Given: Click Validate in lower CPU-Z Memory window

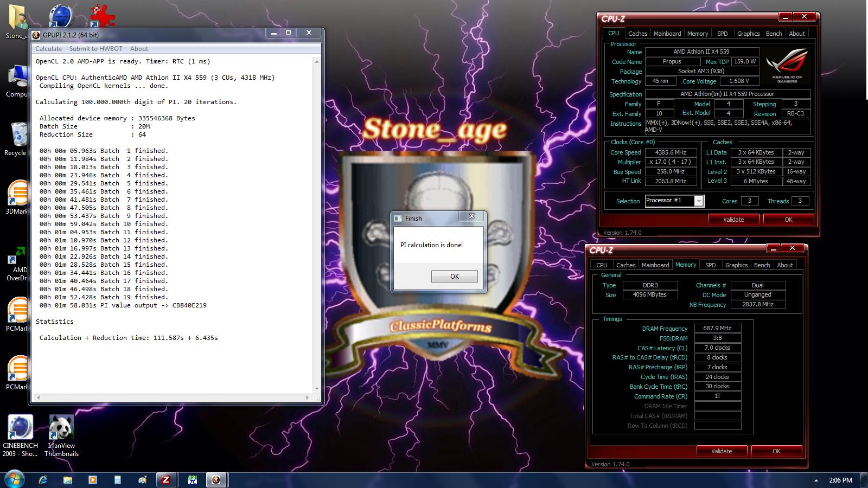Looking at the screenshot, I should pos(722,451).
